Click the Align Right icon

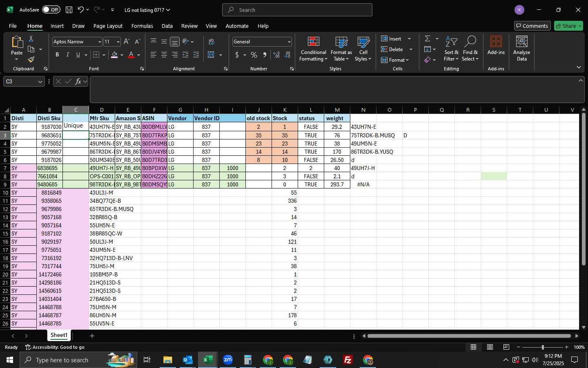pyautogui.click(x=175, y=55)
